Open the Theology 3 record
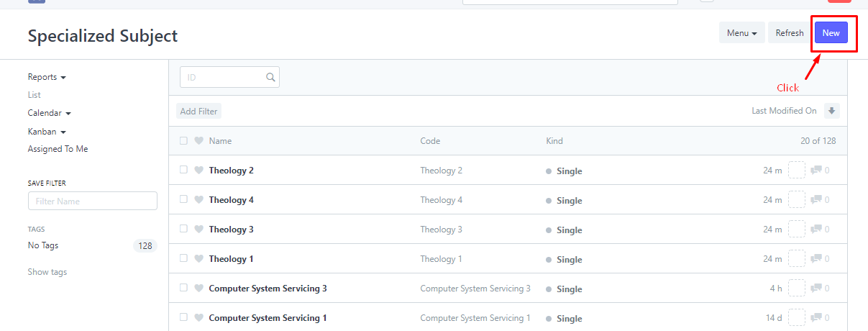Image resolution: width=868 pixels, height=331 pixels. pyautogui.click(x=231, y=230)
